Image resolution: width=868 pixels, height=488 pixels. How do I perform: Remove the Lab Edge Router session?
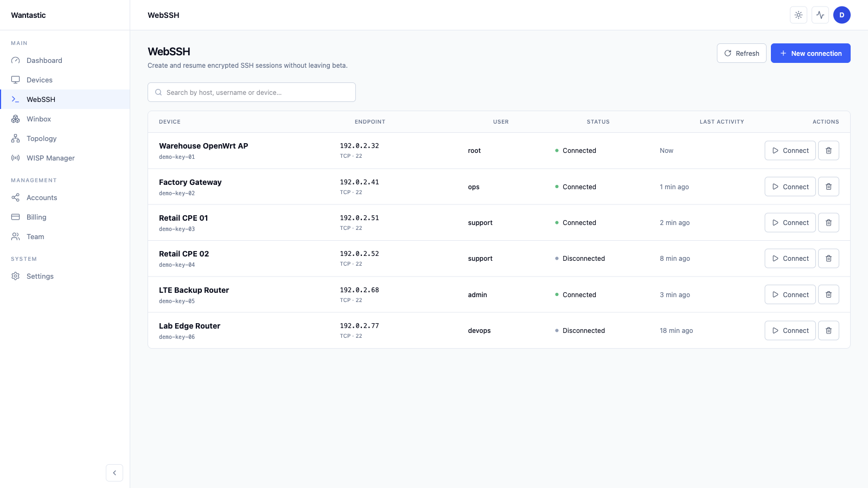(828, 330)
